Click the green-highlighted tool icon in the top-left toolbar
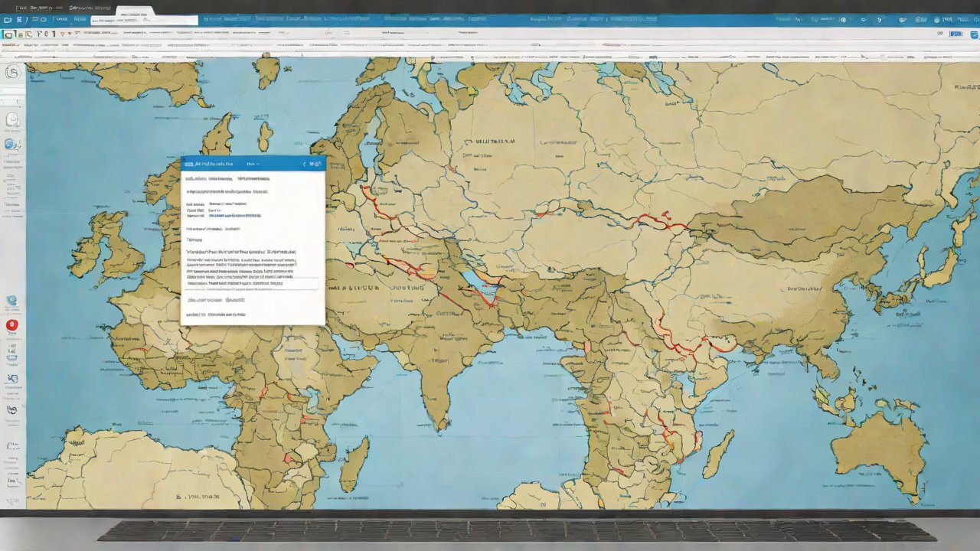 8,34
